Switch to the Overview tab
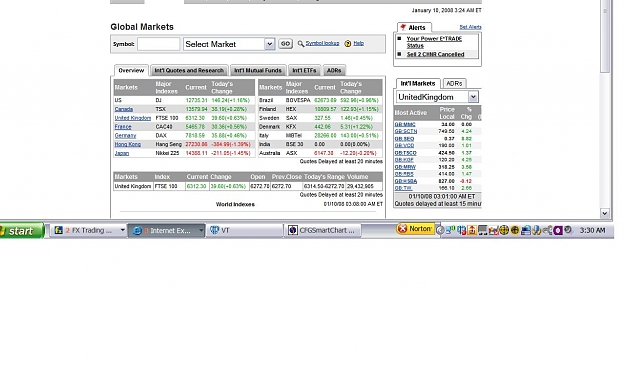Image resolution: width=625 pixels, height=391 pixels. point(131,70)
